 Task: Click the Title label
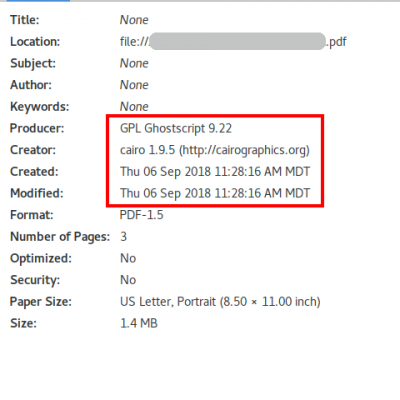[x=25, y=20]
